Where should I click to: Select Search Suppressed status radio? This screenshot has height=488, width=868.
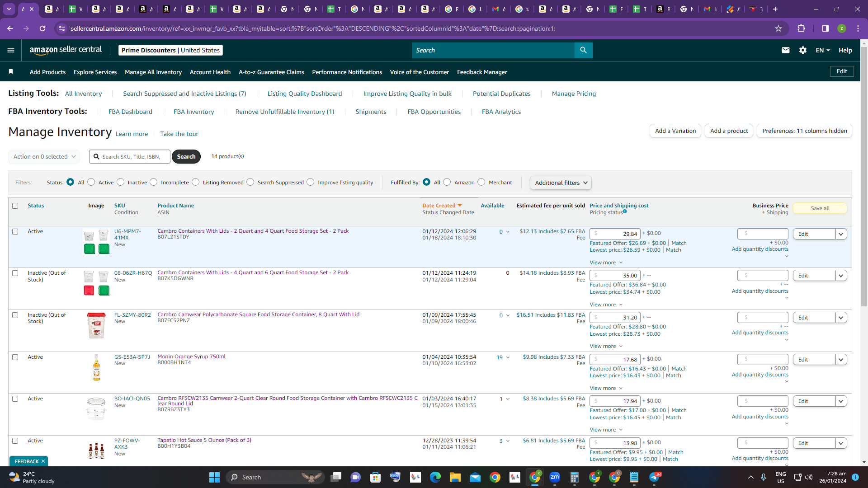pos(250,182)
